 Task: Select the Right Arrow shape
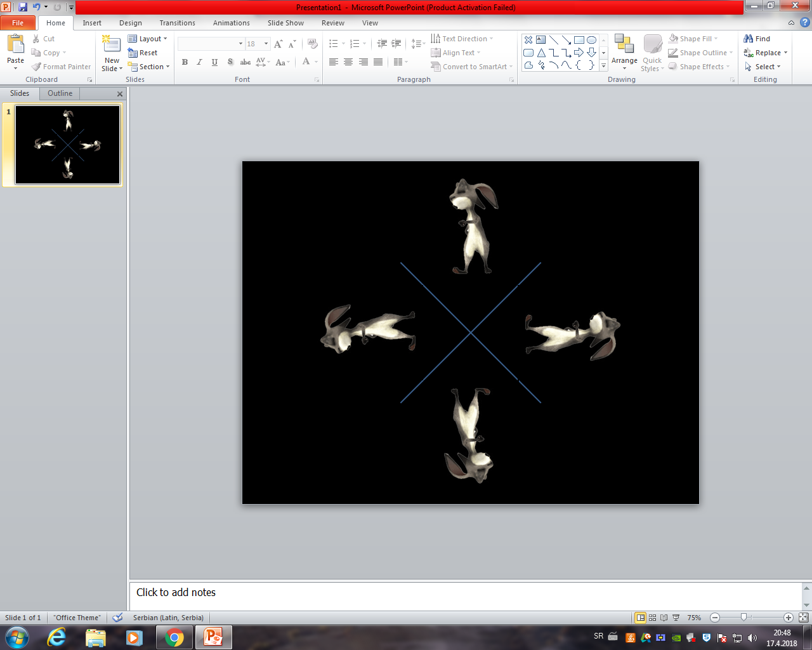[x=579, y=53]
